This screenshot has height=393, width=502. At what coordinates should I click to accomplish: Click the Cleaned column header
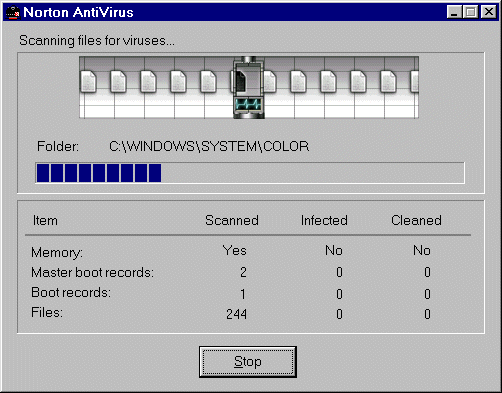(416, 220)
